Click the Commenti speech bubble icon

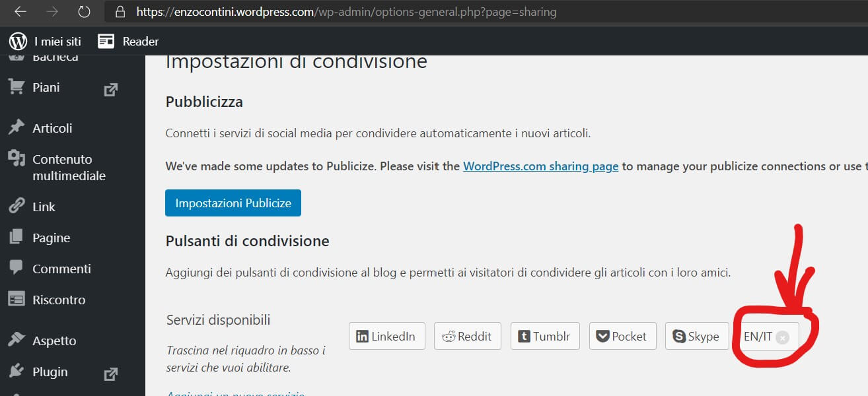point(16,269)
